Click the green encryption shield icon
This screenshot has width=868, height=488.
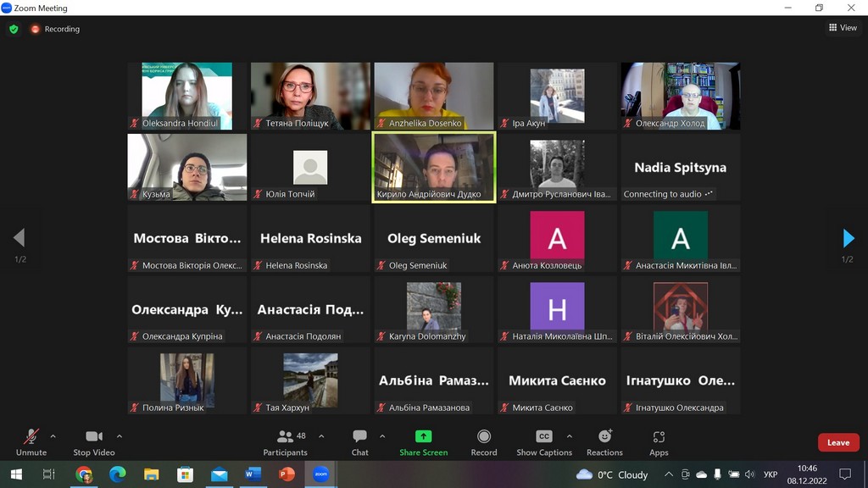(x=14, y=29)
